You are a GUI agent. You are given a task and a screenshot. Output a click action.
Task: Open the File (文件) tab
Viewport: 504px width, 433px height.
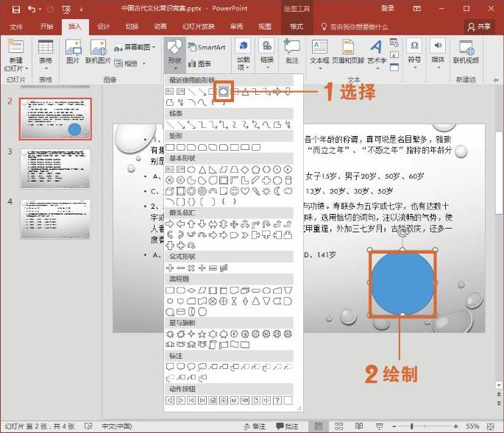15,26
